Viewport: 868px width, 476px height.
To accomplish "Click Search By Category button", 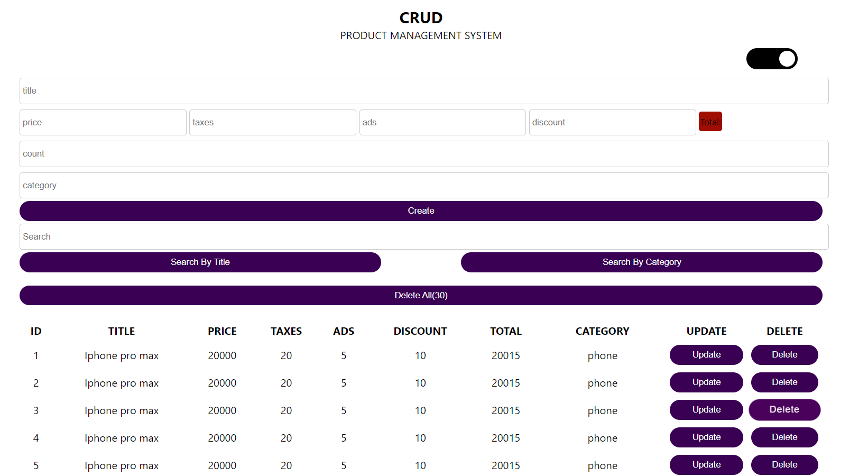I will [x=641, y=262].
